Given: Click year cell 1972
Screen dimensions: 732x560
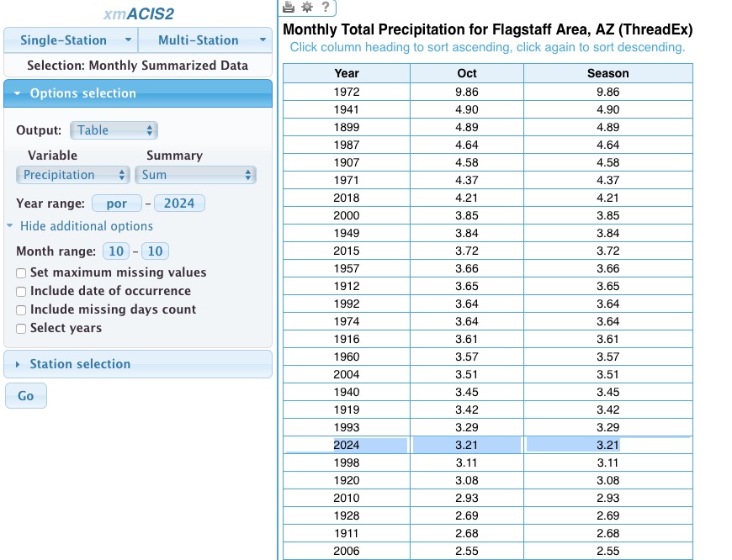Looking at the screenshot, I should point(347,92).
